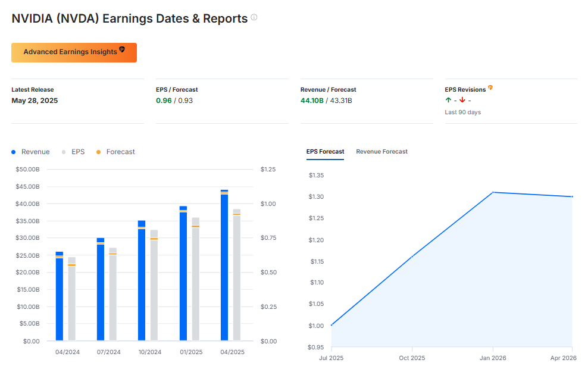Click the Jul 2025 point on the EPS forecast line
The height and width of the screenshot is (369, 588).
[331, 325]
